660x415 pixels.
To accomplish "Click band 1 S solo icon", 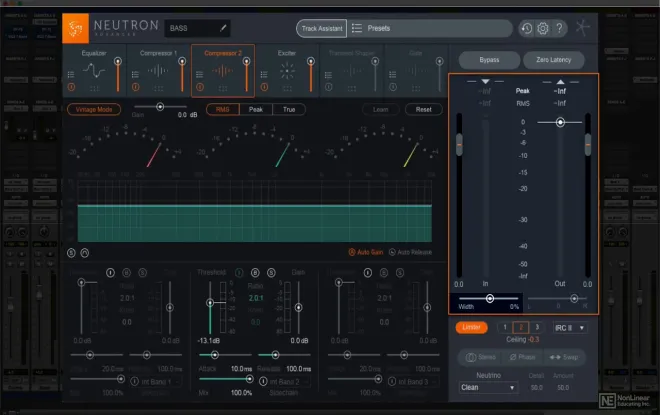I will (143, 273).
